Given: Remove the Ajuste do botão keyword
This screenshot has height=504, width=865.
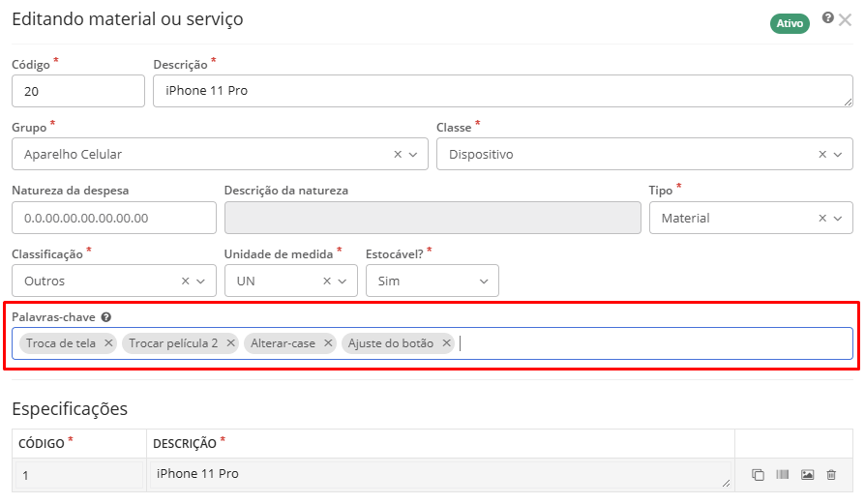Looking at the screenshot, I should (446, 343).
